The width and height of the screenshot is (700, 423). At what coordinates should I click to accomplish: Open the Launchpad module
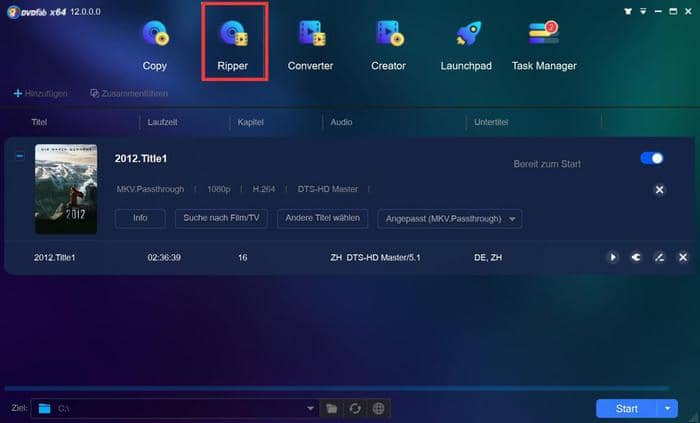point(466,45)
